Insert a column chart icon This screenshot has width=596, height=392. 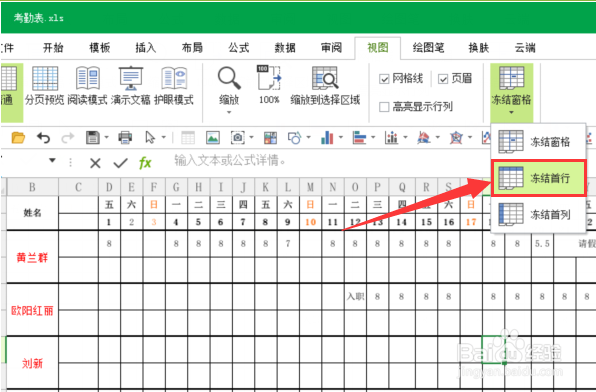click(327, 138)
